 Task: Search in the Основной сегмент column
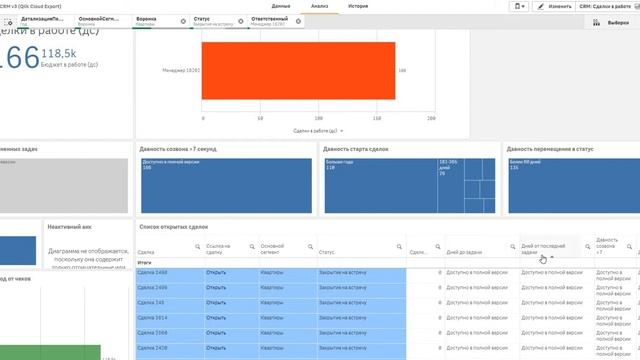click(x=310, y=247)
